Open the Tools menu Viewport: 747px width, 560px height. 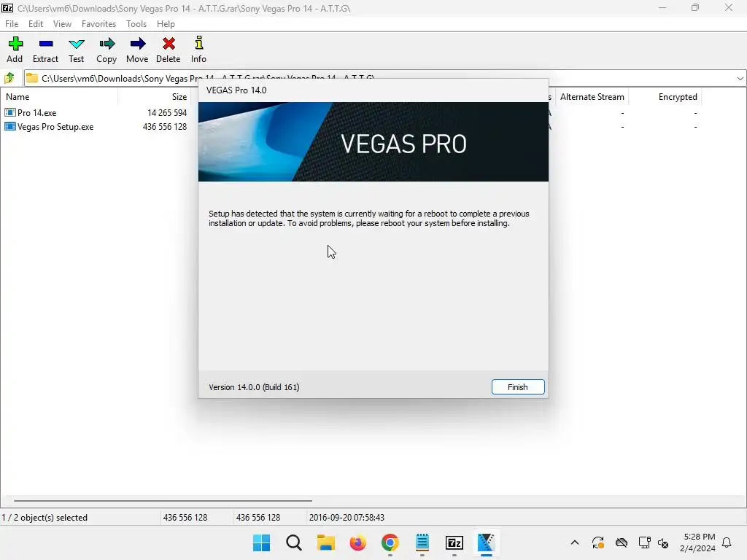pyautogui.click(x=136, y=24)
